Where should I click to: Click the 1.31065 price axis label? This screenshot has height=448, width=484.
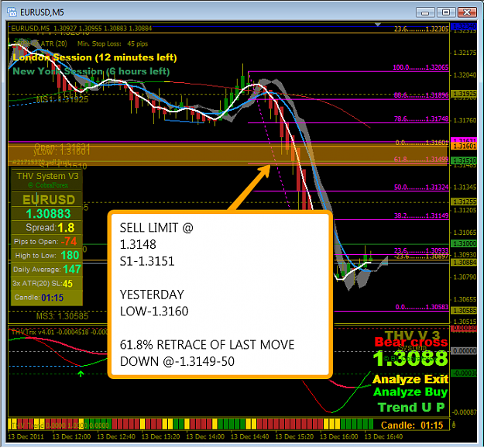[465, 232]
